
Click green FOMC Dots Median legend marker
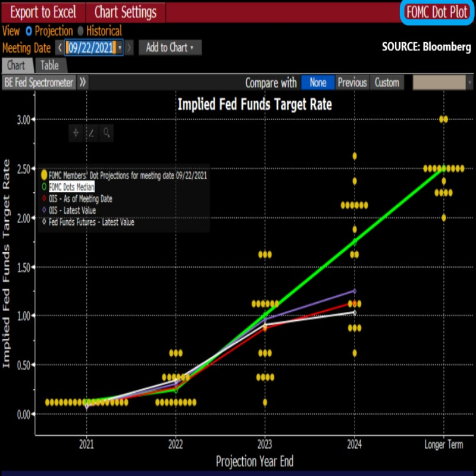tap(44, 187)
